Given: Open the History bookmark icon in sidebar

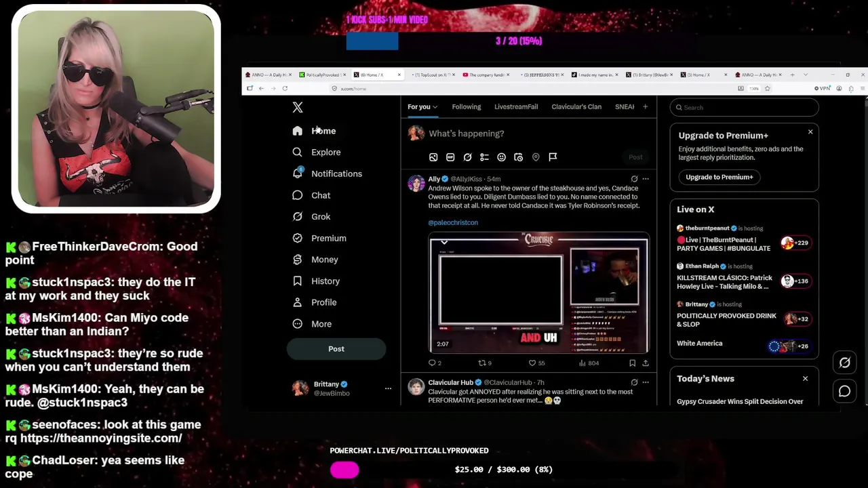Looking at the screenshot, I should pyautogui.click(x=297, y=281).
